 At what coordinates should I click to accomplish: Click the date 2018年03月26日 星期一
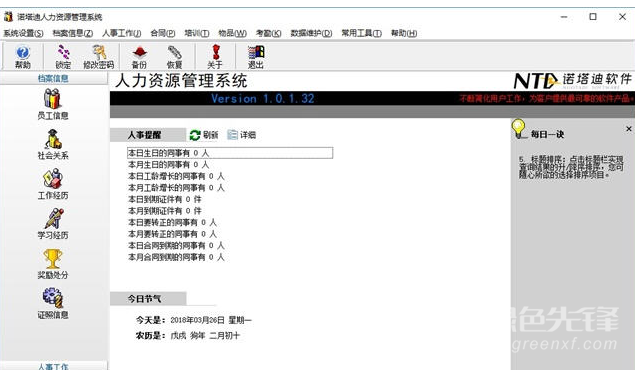click(x=211, y=320)
